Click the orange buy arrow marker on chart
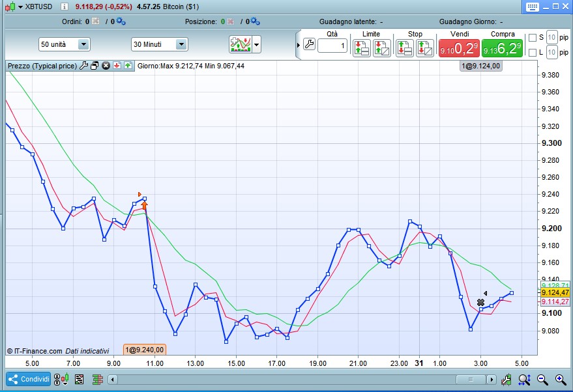Image resolution: width=573 pixels, height=392 pixels. [x=144, y=206]
